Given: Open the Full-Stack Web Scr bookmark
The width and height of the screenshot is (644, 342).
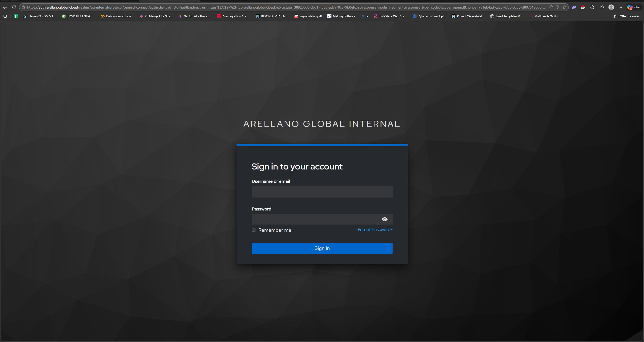Looking at the screenshot, I should tap(390, 16).
